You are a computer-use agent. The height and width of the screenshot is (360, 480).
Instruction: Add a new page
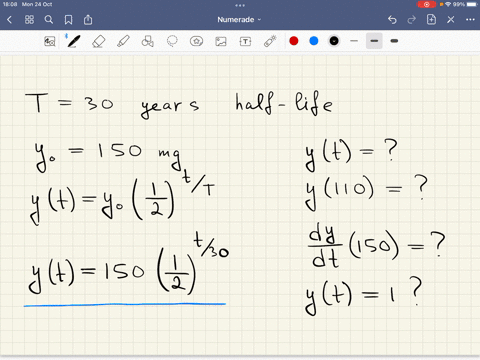coord(431,19)
